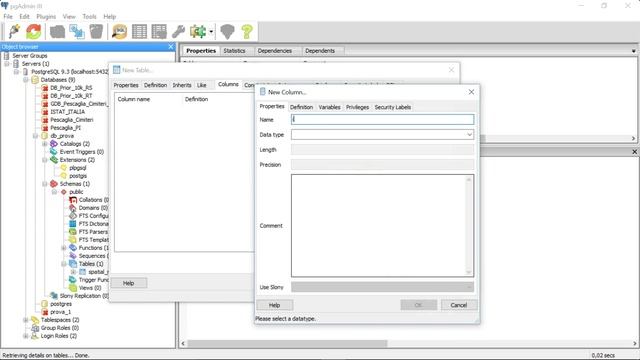Select Server Groups in object browser
The image size is (640, 360).
[x=30, y=56]
